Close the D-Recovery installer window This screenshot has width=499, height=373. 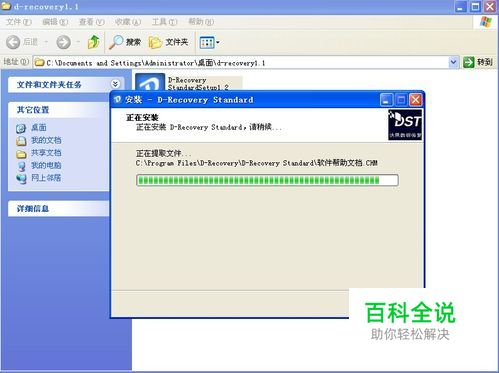point(416,100)
